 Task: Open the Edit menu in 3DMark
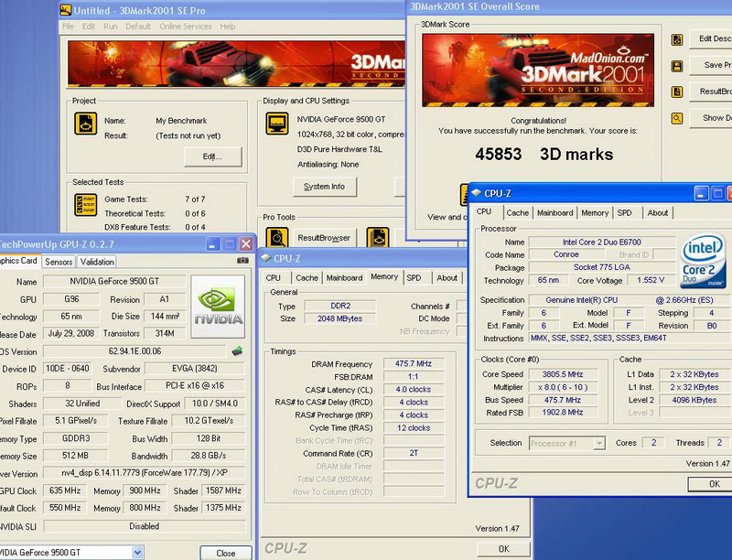[x=89, y=27]
